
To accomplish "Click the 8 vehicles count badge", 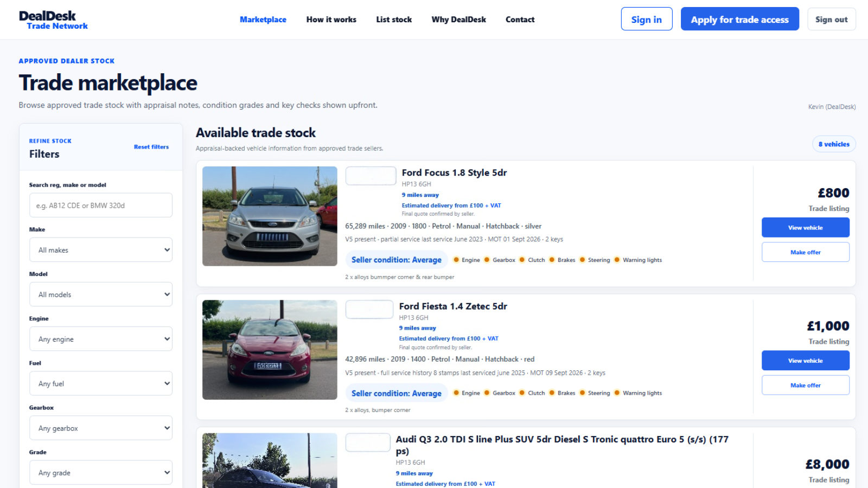I will coord(834,144).
